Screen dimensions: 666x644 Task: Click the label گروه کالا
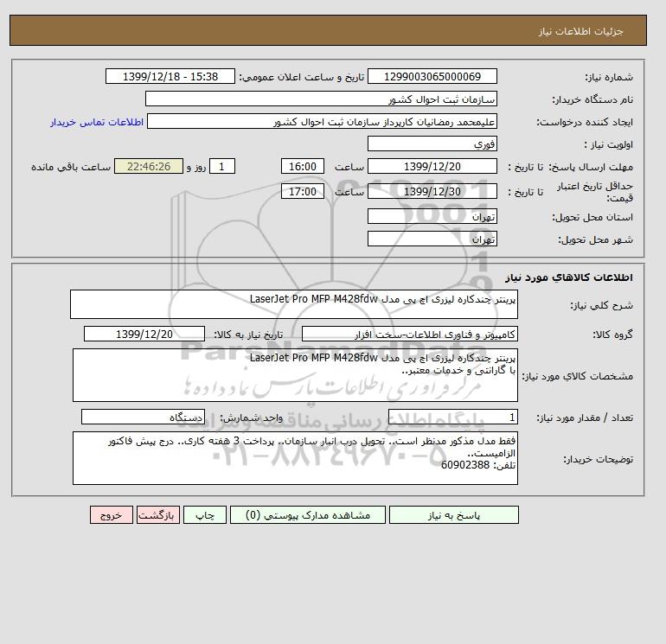(x=612, y=335)
